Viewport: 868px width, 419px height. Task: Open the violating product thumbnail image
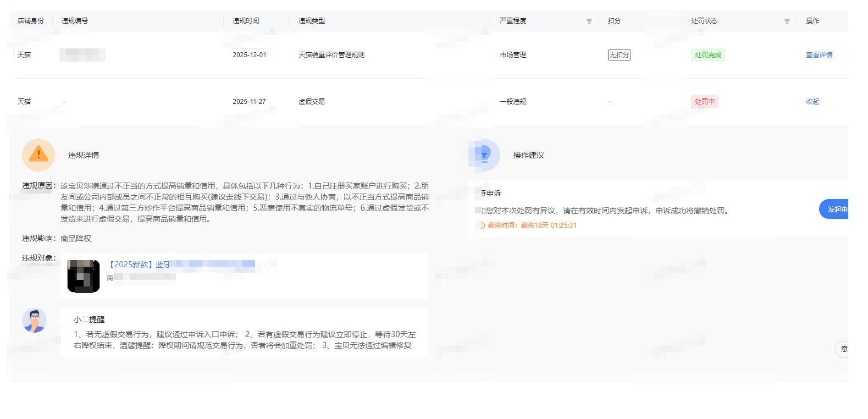pyautogui.click(x=84, y=276)
